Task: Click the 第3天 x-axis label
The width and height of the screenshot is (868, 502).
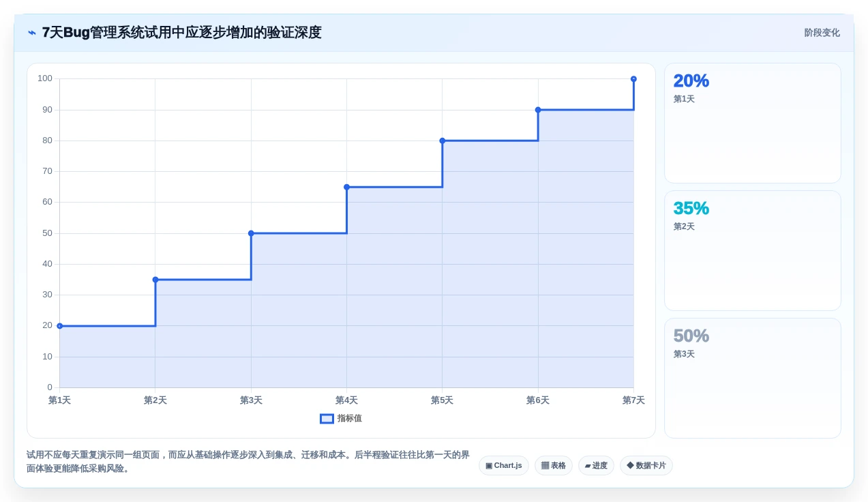Action: click(251, 400)
